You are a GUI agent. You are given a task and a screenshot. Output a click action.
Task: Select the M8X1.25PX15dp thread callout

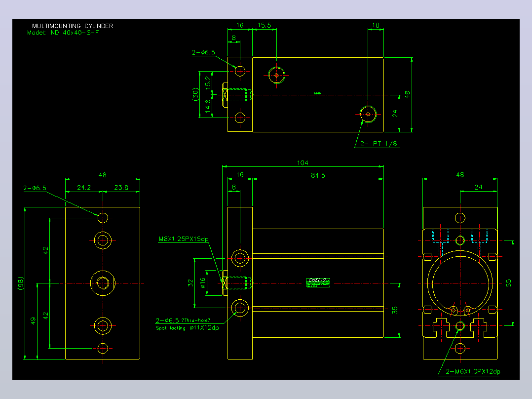[184, 239]
